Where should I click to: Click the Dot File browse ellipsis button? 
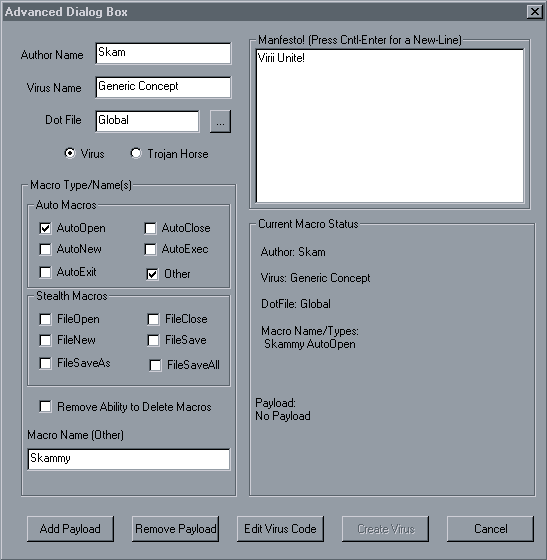point(220,121)
